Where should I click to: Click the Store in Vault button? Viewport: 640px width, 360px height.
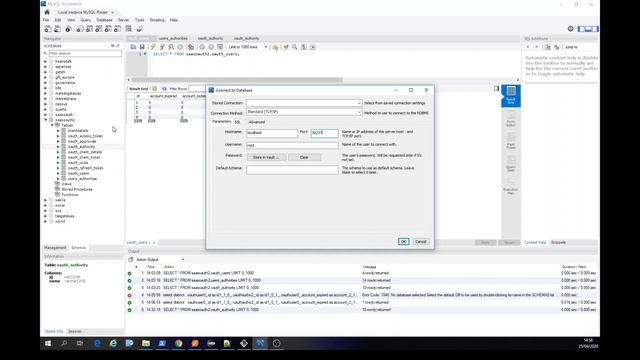tap(266, 157)
